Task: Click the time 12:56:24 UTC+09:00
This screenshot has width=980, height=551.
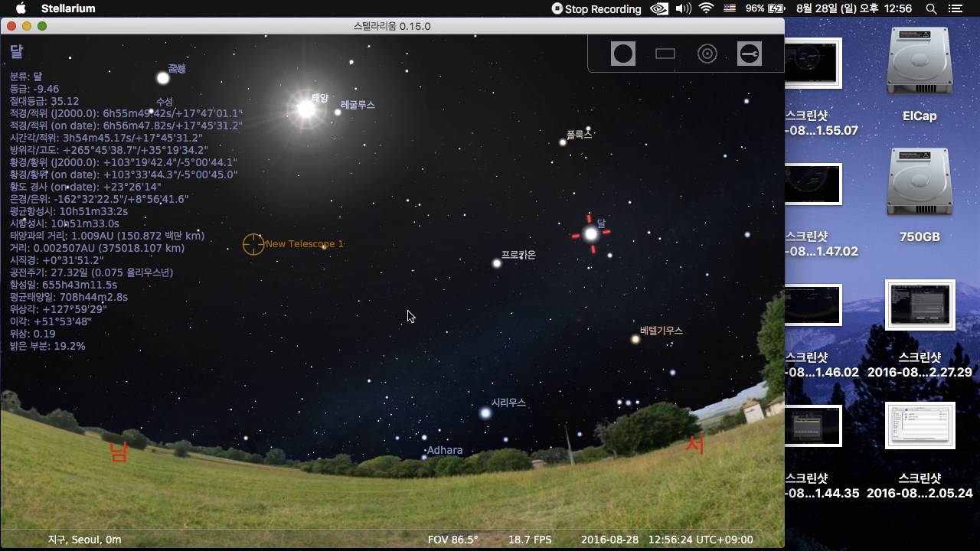Action: click(701, 540)
